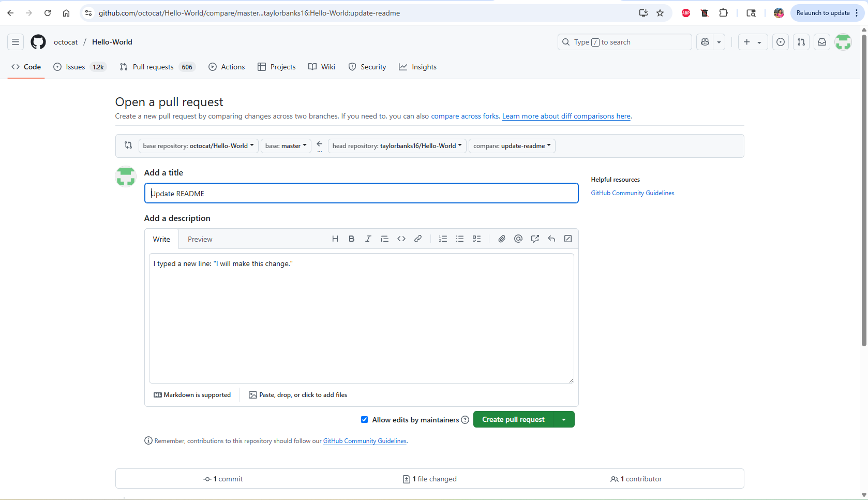Viewport: 868px width, 500px height.
Task: Expand Copilot dropdown arrow in header
Action: [x=719, y=42]
